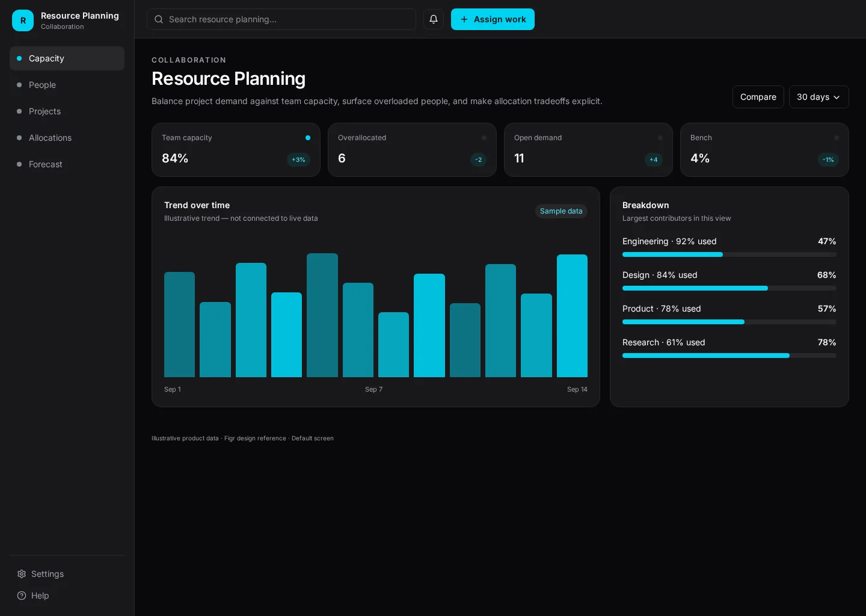Open Settings in the sidebar footer
The height and width of the screenshot is (616, 866).
tap(67, 574)
